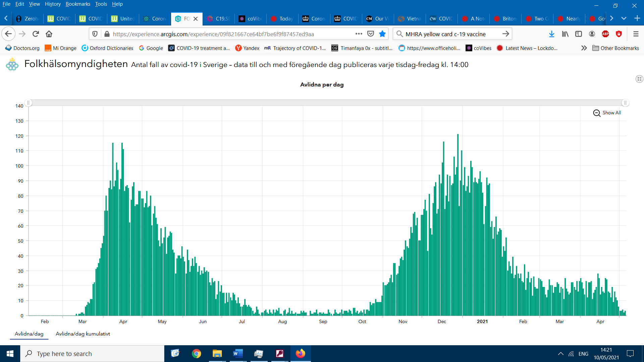Go to the Firefox home icon
The image size is (644, 362).
coord(49,34)
